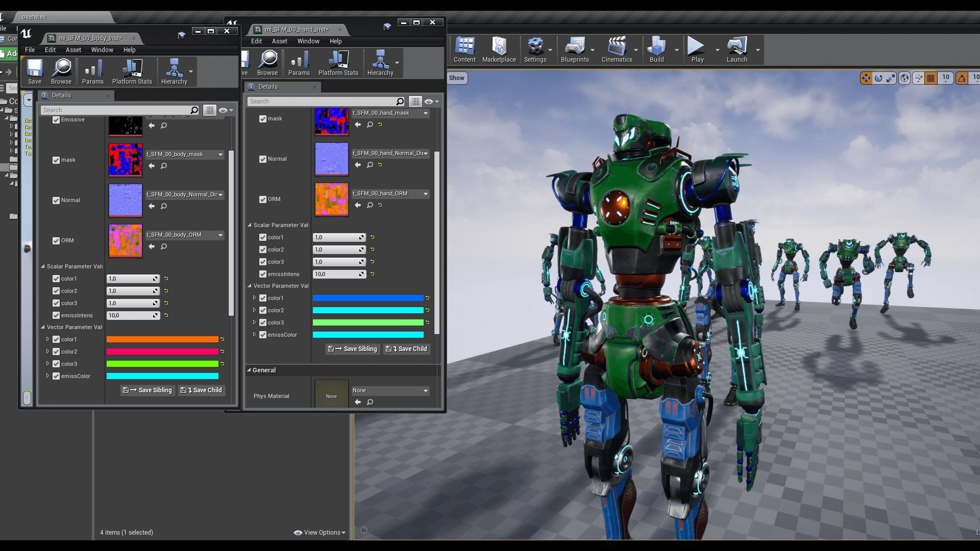Open View Options in content browser

[320, 533]
